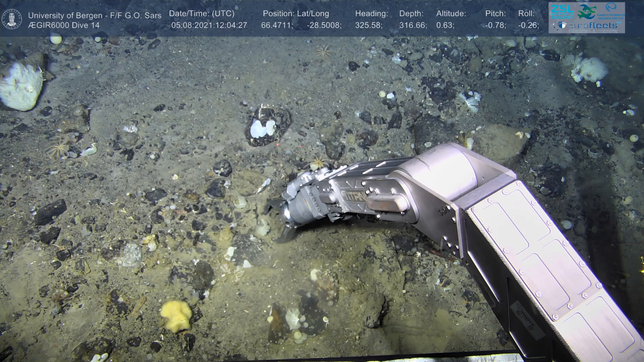This screenshot has width=644, height=362.
Task: Click the timestamp 05:08:2021:12:04:27
Action: pos(209,25)
